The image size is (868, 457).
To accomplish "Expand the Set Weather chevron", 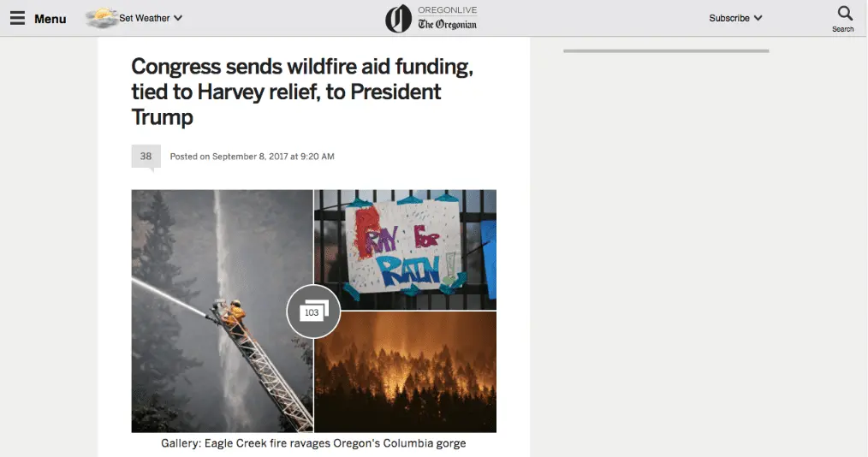I will click(x=178, y=18).
